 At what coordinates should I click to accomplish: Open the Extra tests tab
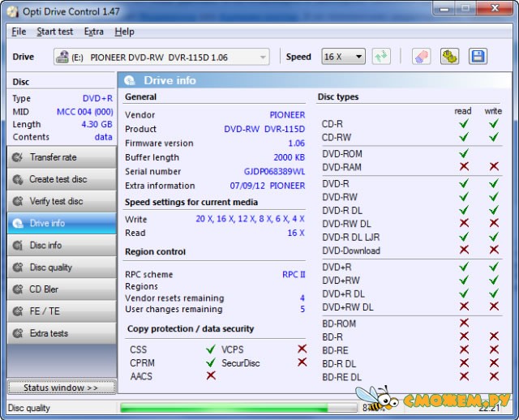62,333
